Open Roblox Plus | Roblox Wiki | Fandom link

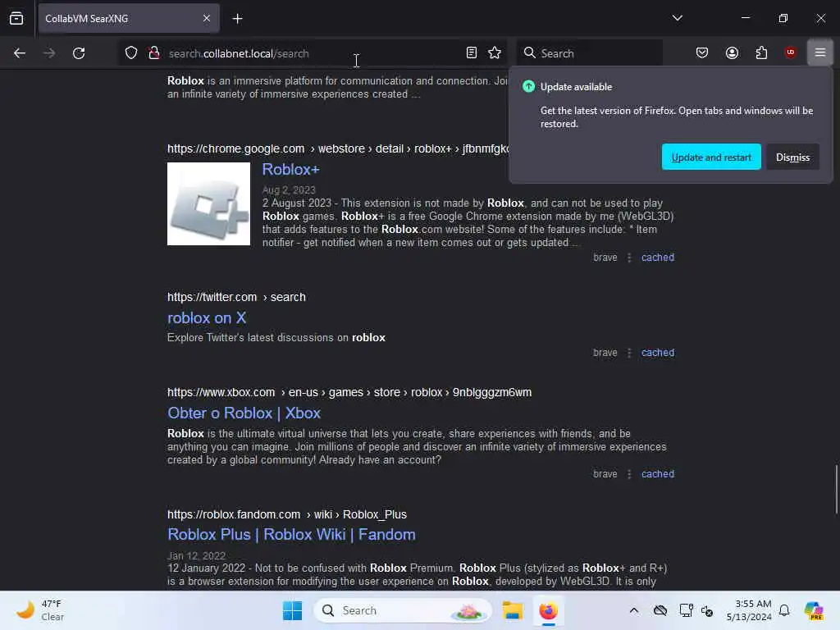click(x=291, y=535)
